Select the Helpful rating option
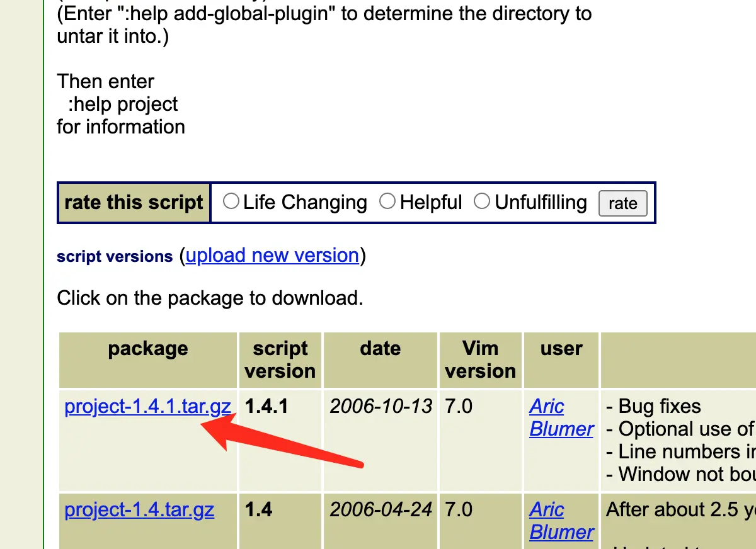 [388, 201]
